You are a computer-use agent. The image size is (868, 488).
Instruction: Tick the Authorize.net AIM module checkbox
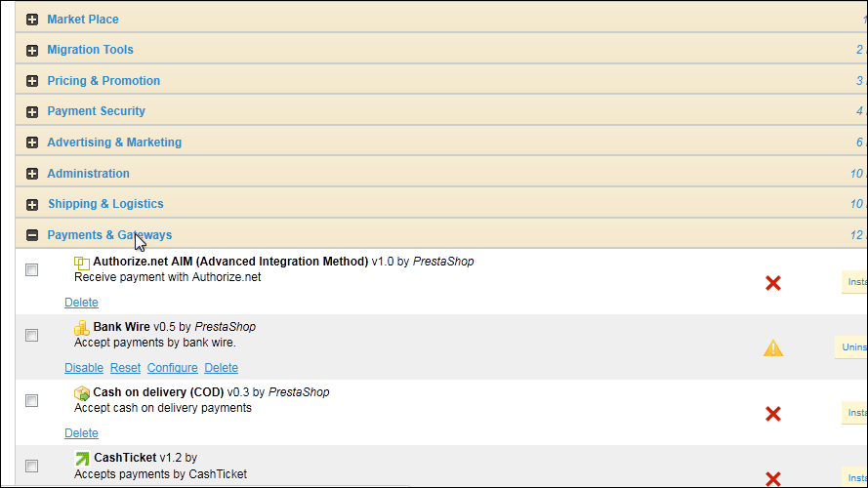coord(32,269)
